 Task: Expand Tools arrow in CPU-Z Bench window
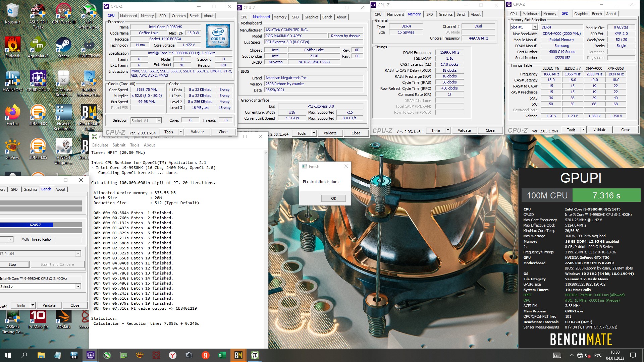(33, 305)
